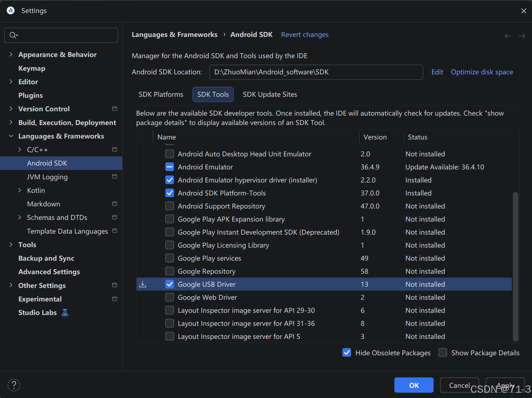The width and height of the screenshot is (532, 398).
Task: Expand the Kotlin settings node
Action: tap(20, 190)
